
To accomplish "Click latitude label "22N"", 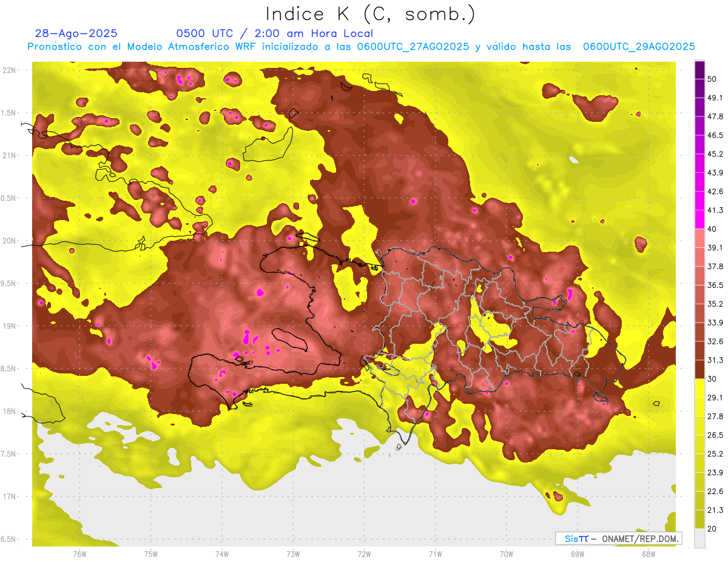I will coord(10,70).
